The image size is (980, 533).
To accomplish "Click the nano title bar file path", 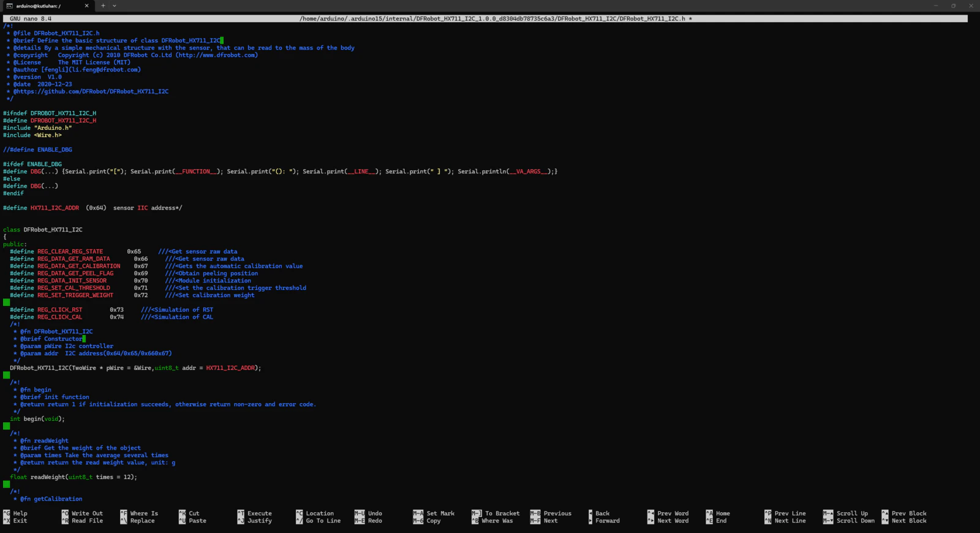I will click(496, 18).
